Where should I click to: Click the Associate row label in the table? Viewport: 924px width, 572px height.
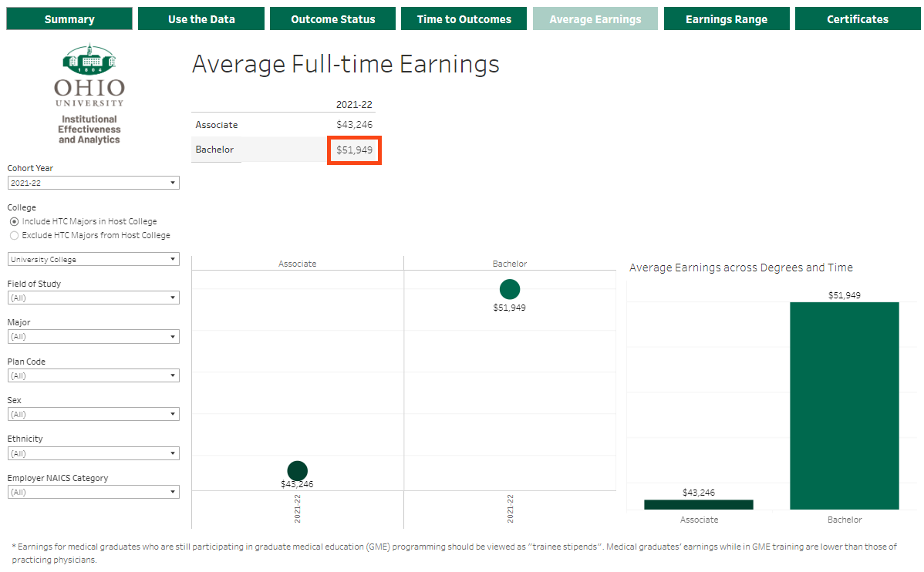point(217,125)
